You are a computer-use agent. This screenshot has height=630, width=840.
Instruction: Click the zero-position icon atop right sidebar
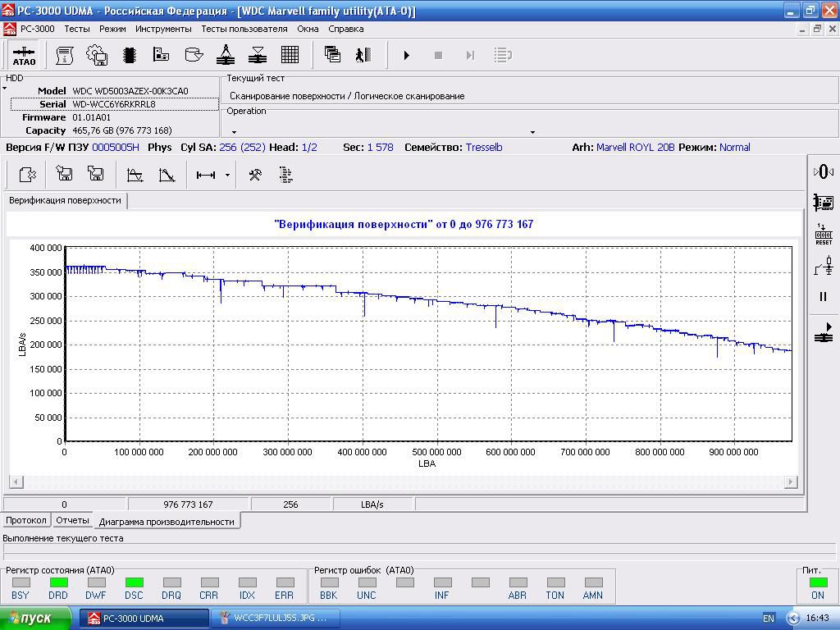click(x=824, y=171)
